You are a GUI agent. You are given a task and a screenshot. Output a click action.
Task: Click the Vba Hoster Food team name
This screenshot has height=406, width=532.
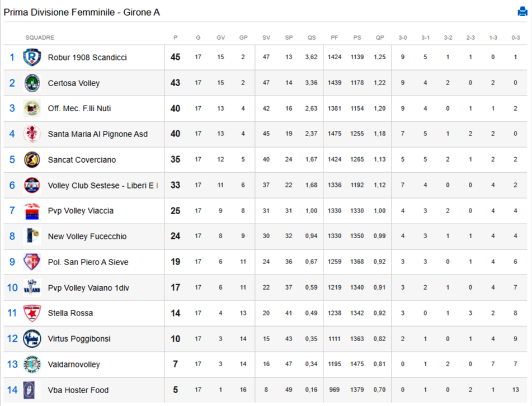click(78, 390)
